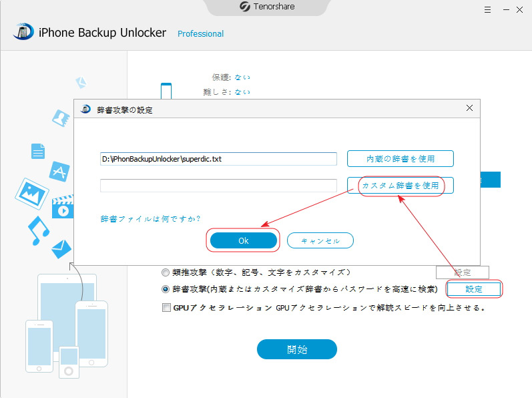This screenshot has height=398, width=532.
Task: Click the contacts icon in sidebar artwork
Action: (61, 118)
